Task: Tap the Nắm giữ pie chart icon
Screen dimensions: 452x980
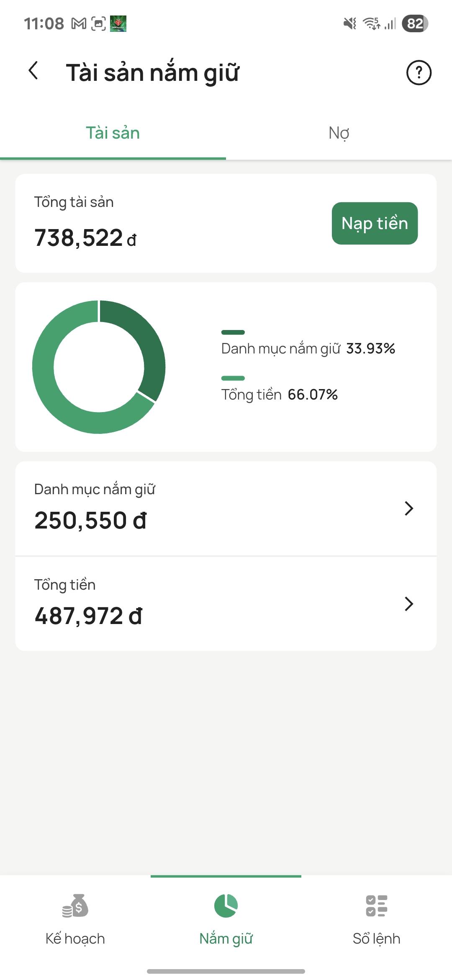Action: click(x=226, y=905)
